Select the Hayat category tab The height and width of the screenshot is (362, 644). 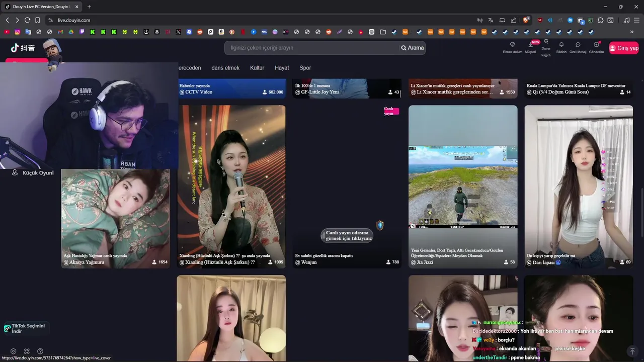(282, 68)
